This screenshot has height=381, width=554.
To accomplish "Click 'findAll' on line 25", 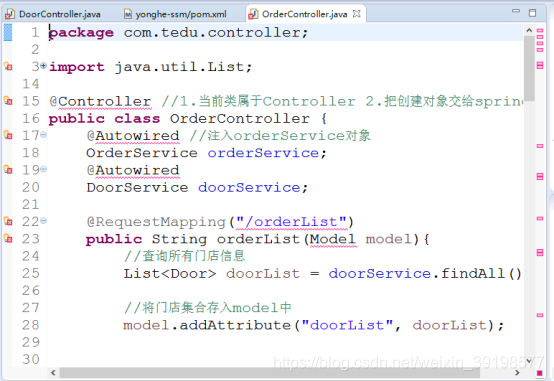I will tap(473, 274).
